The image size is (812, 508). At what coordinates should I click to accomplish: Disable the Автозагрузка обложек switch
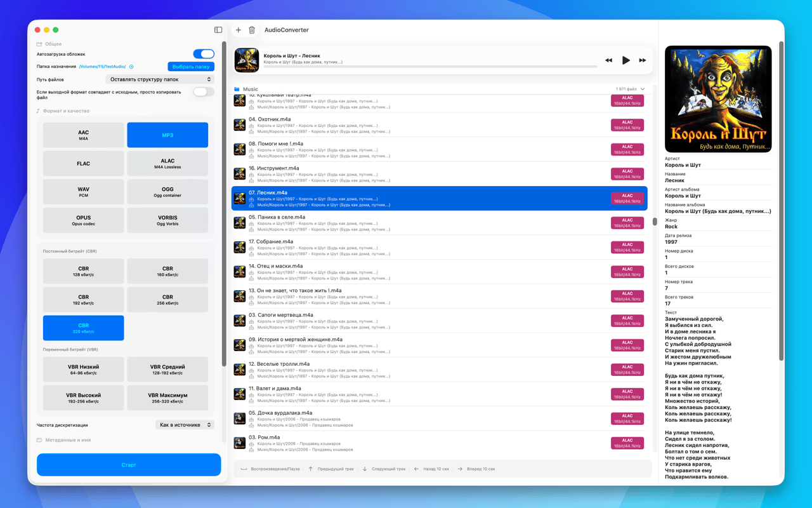[203, 54]
